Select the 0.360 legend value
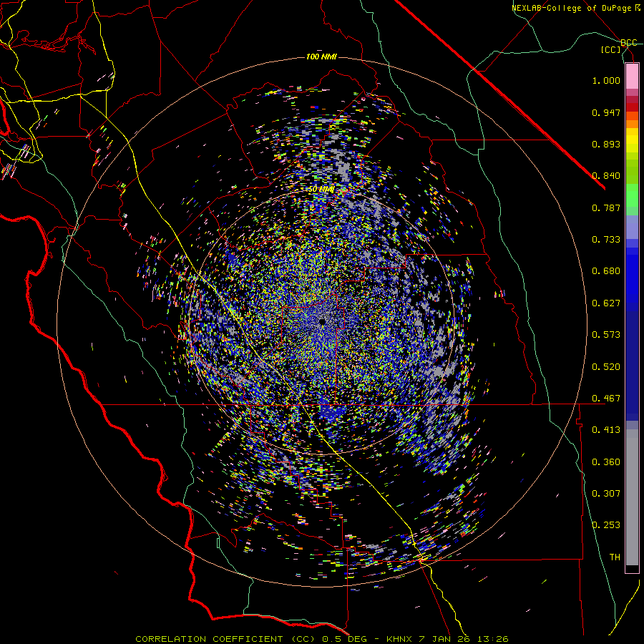644x644 pixels. 606,462
